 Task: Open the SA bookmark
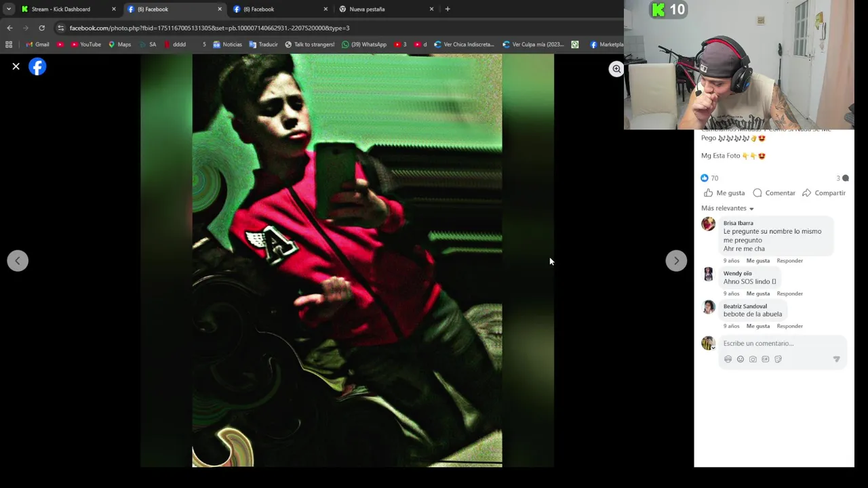tap(147, 45)
